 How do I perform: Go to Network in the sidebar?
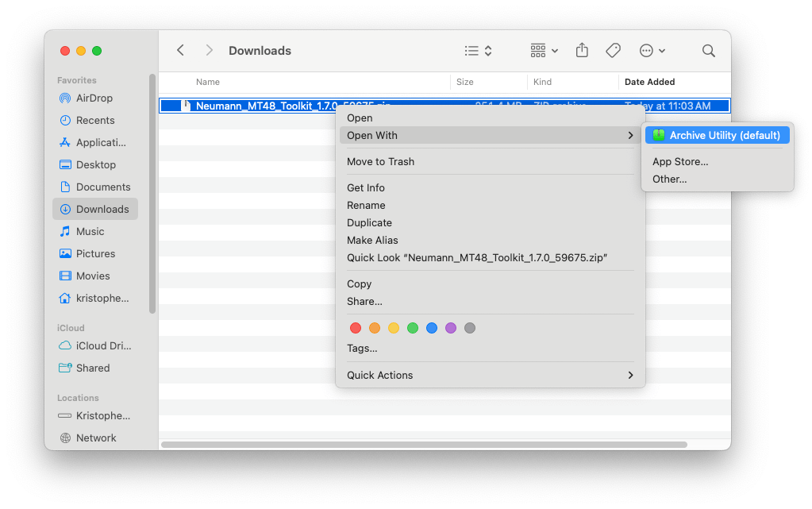click(x=95, y=438)
